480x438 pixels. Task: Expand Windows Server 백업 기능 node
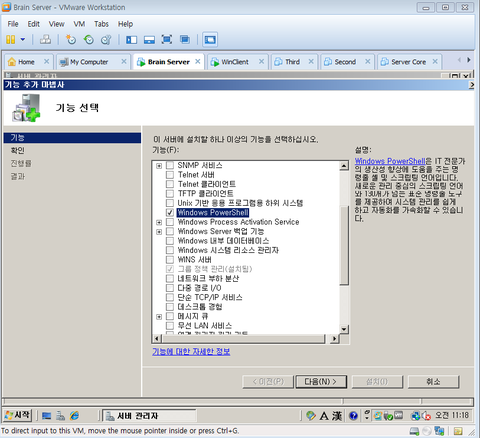pyautogui.click(x=159, y=232)
